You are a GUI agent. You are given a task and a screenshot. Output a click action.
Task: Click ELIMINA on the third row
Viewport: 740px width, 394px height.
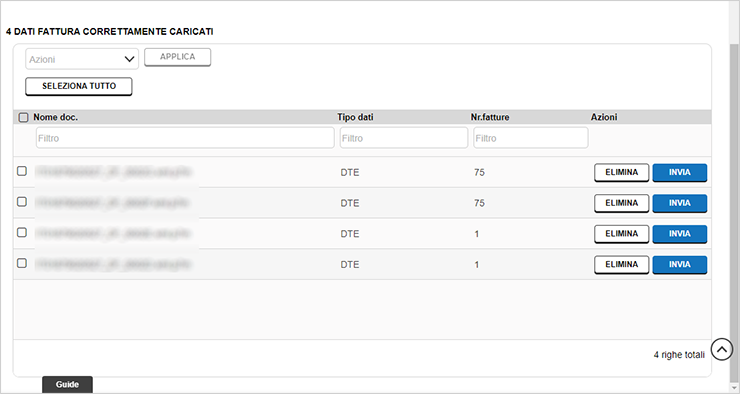click(622, 234)
